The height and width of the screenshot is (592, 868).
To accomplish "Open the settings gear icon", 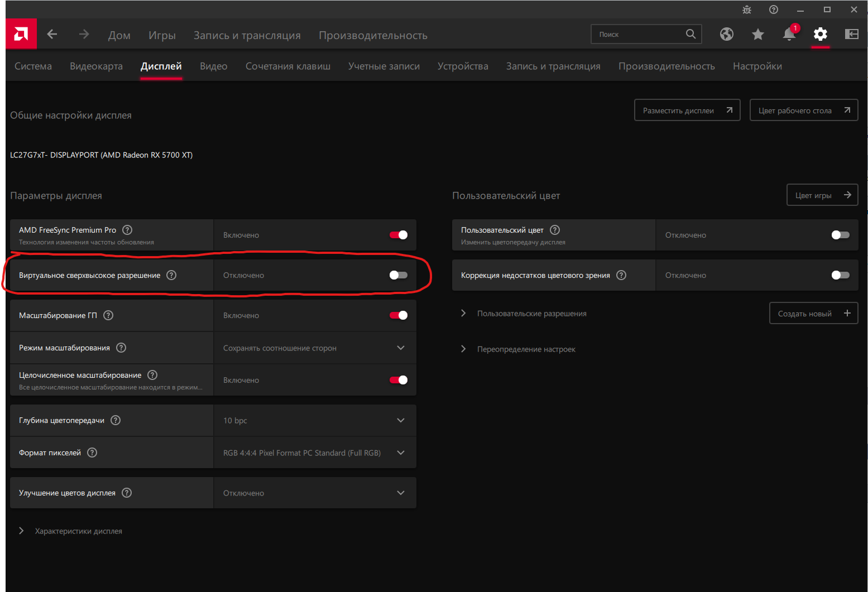I will 820,35.
